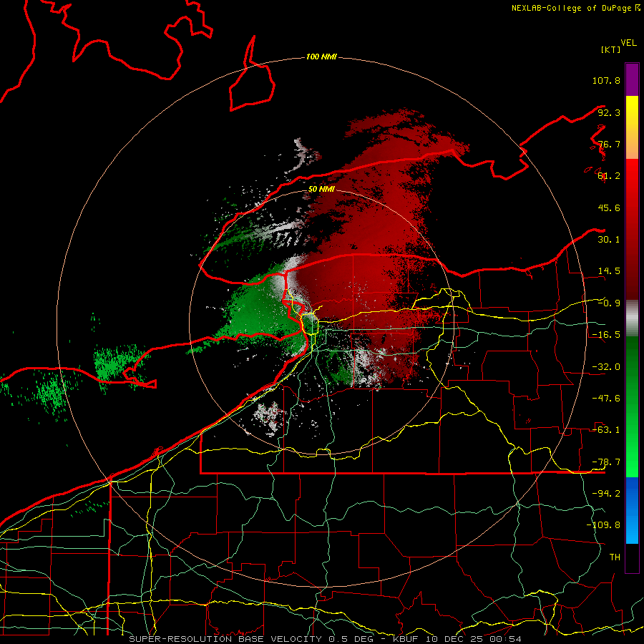Screen dimensions: 644x644
Task: Click the [KT] units label
Action: coord(610,49)
